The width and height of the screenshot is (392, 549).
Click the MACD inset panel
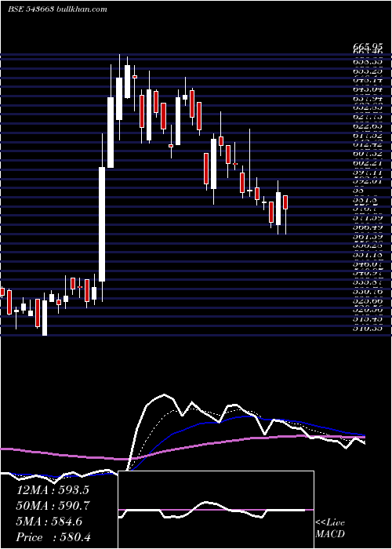tap(216, 510)
